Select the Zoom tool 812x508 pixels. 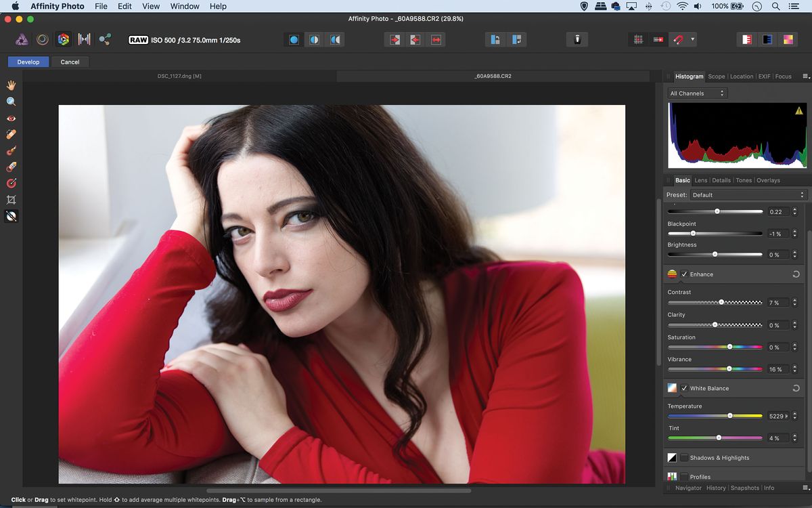(11, 102)
